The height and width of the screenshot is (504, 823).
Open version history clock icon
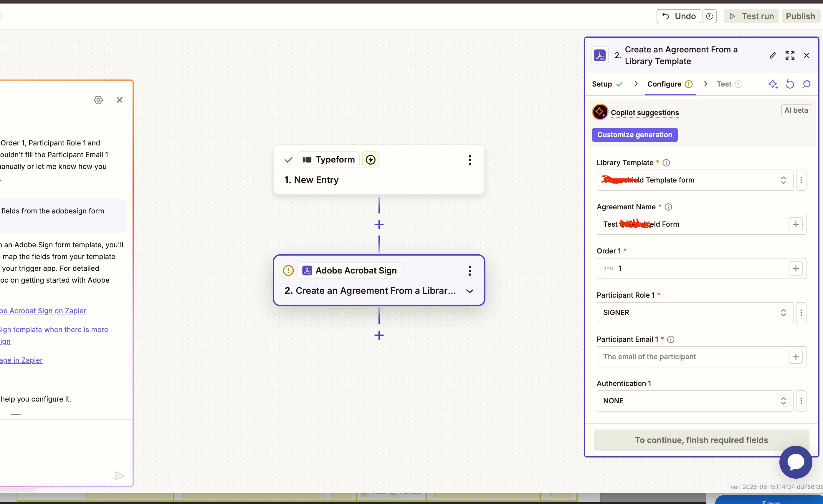coord(710,16)
